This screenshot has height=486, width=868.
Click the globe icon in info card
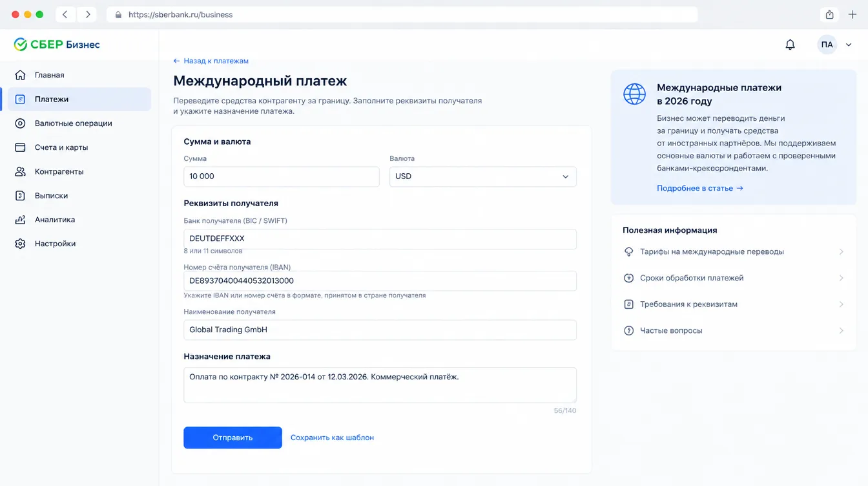634,94
